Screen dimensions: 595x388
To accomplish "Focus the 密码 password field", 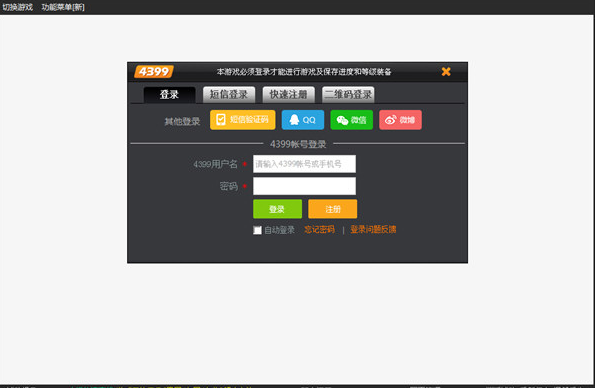I will (304, 186).
